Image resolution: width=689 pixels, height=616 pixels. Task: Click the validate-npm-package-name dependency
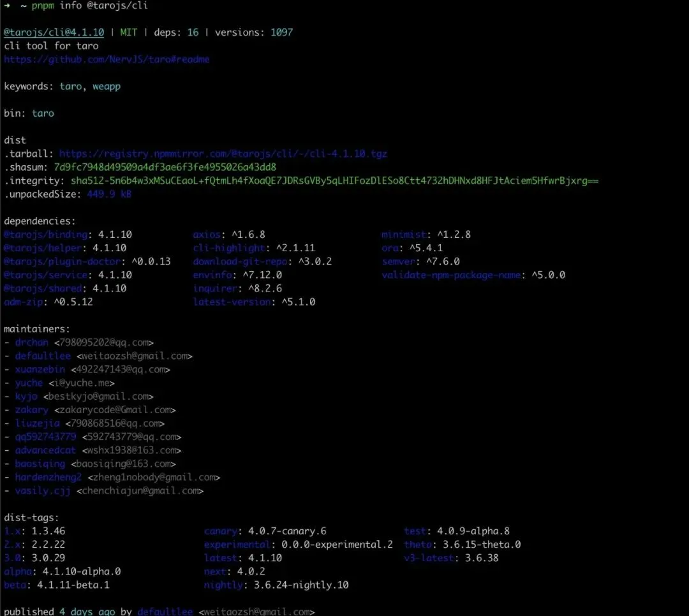click(x=451, y=275)
